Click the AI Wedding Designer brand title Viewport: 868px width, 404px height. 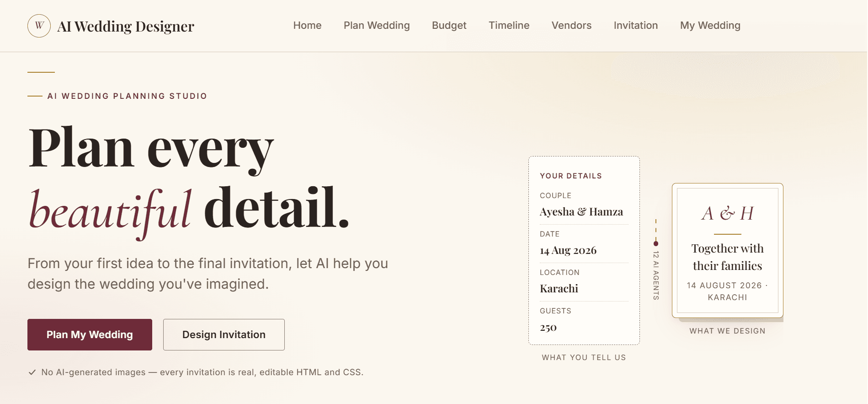coord(126,26)
